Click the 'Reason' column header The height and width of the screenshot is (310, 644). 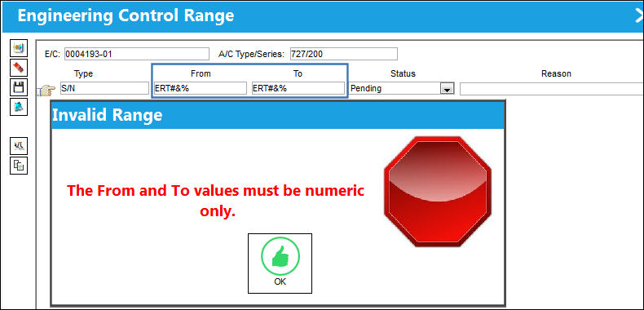(x=556, y=73)
